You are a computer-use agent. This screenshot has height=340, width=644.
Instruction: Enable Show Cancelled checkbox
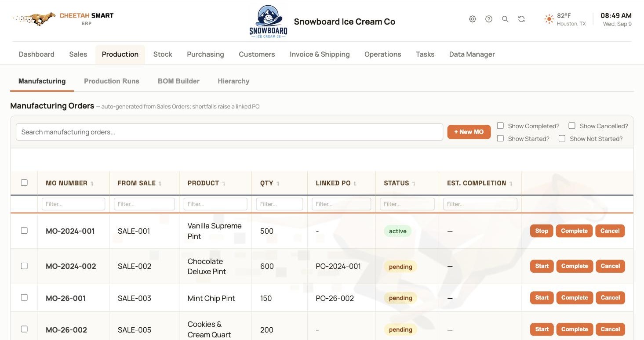pyautogui.click(x=572, y=126)
